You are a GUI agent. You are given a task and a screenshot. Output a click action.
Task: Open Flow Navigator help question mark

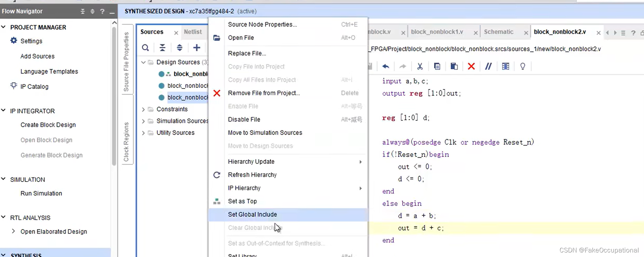point(102,11)
